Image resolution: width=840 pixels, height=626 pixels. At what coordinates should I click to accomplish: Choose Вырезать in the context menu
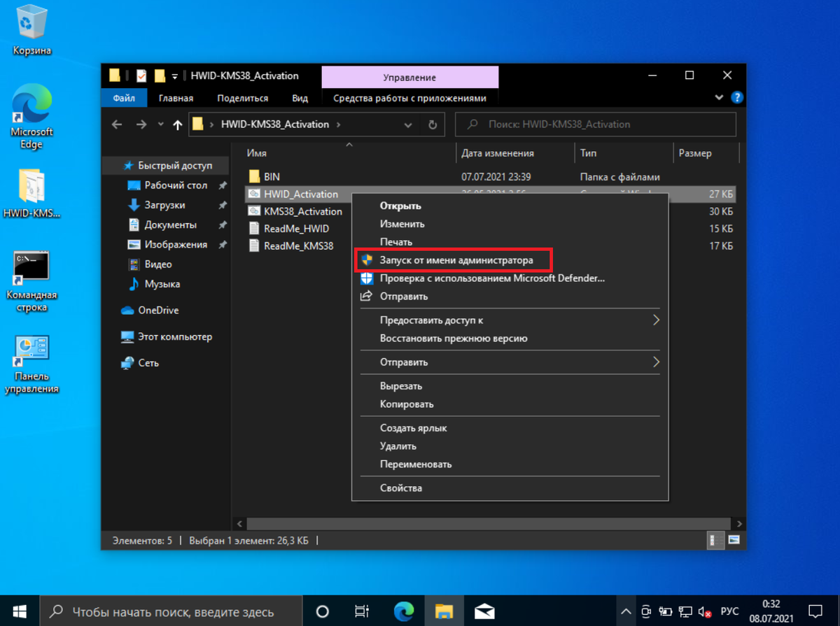[x=401, y=386]
